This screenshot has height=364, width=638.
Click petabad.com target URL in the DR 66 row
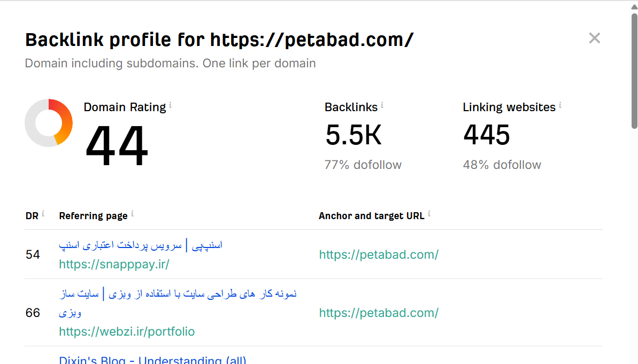(379, 313)
